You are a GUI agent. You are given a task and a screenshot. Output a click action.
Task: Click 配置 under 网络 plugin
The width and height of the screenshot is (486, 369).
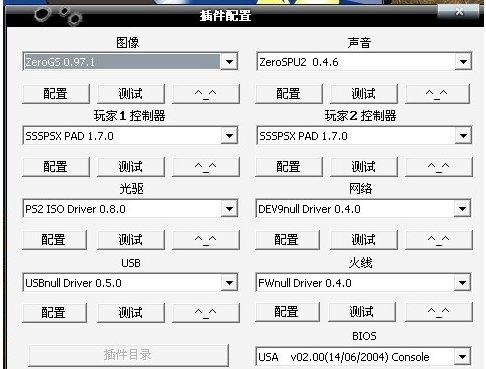click(x=287, y=240)
